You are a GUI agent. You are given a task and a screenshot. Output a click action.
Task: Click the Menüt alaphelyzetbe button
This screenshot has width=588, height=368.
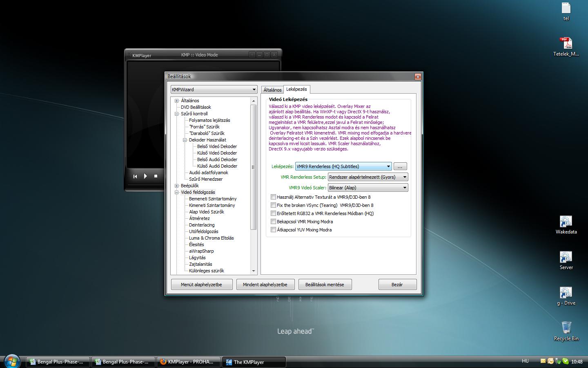202,285
